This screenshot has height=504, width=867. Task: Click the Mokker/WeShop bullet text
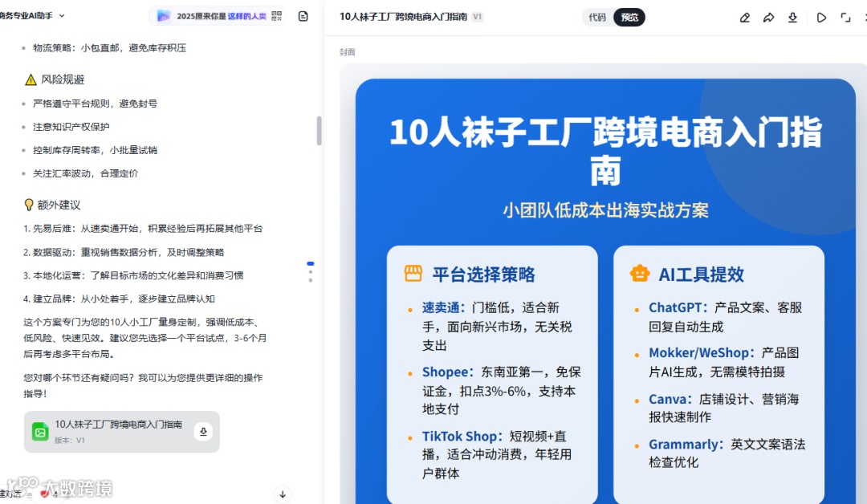point(724,363)
